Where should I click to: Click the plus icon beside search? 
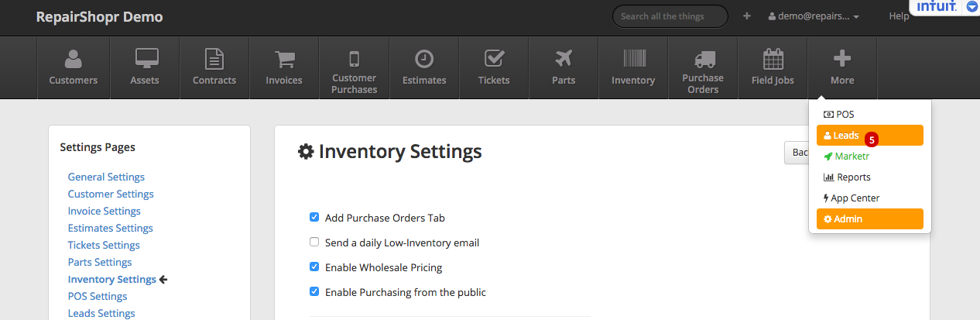click(x=747, y=16)
